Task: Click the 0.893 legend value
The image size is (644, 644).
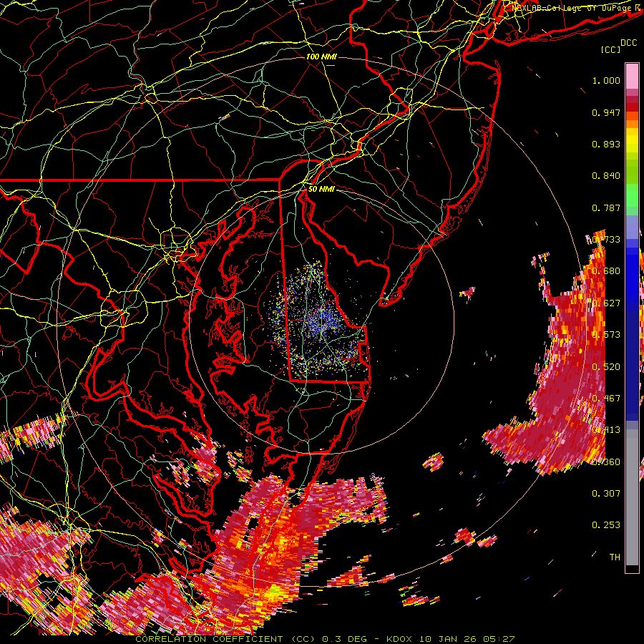Action: [606, 144]
